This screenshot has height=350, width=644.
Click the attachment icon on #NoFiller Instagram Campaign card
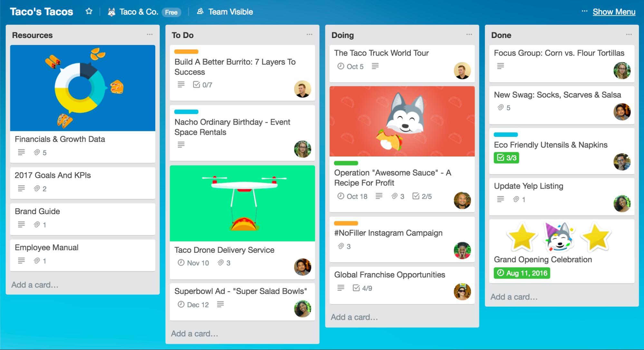pos(341,246)
